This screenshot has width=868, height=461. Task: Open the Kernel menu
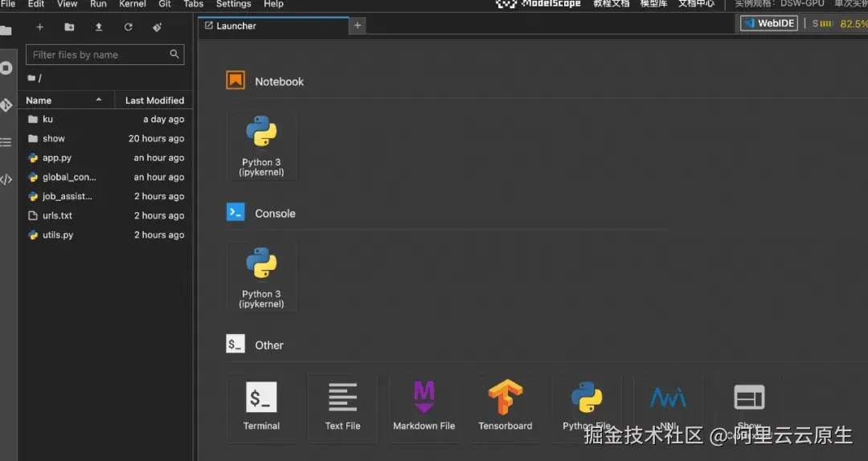133,4
